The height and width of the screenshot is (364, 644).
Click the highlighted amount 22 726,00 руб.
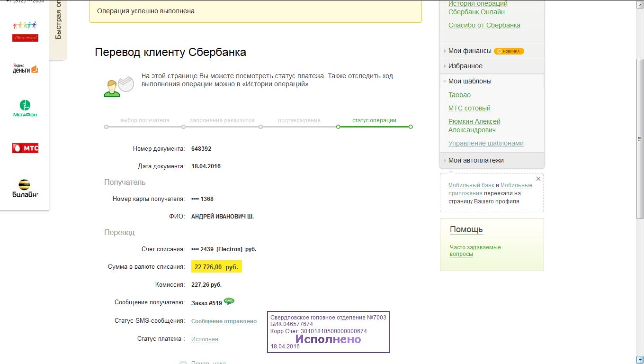216,267
